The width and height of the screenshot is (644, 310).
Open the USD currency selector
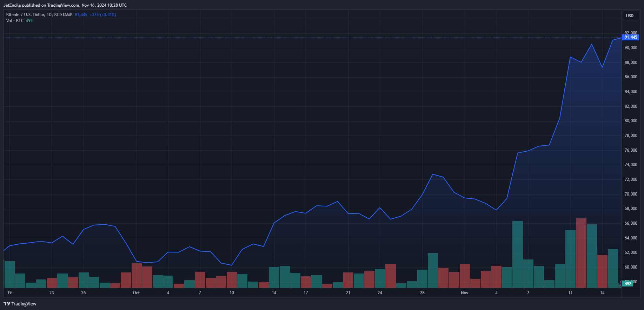point(630,16)
